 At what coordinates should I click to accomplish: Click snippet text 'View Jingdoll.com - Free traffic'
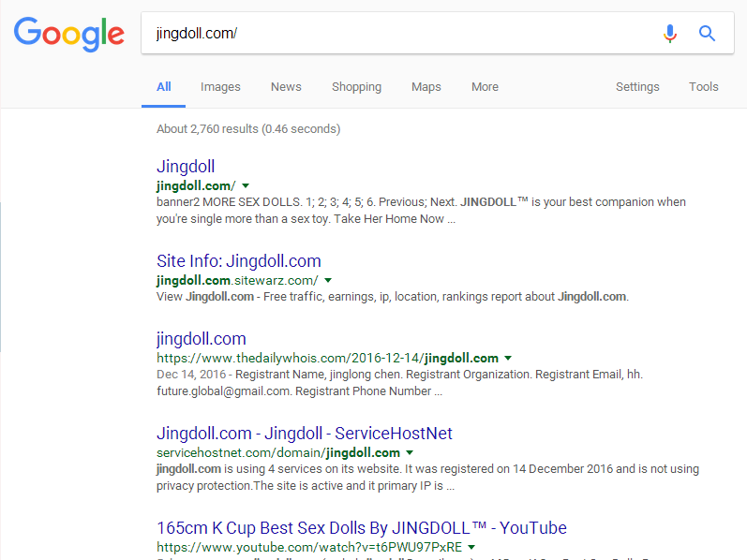pos(393,297)
